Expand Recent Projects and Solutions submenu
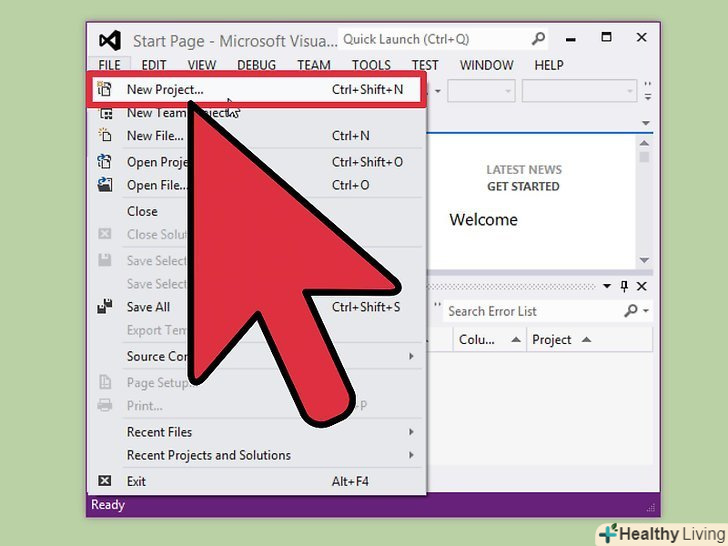The height and width of the screenshot is (546, 728). pos(411,455)
